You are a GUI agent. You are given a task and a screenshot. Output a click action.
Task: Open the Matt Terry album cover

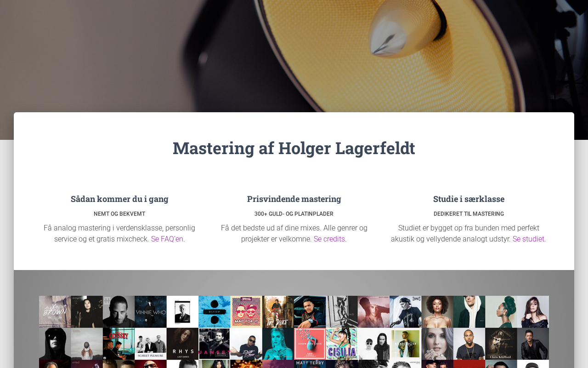pos(310,364)
